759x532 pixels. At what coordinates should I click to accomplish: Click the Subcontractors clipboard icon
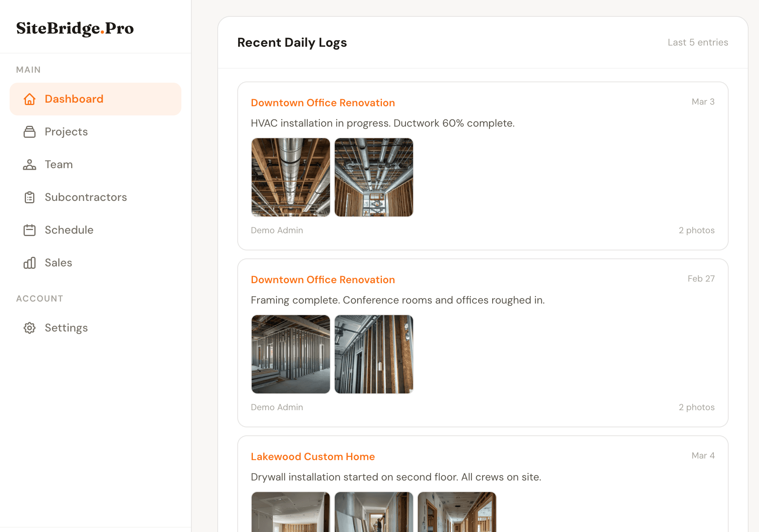click(30, 197)
